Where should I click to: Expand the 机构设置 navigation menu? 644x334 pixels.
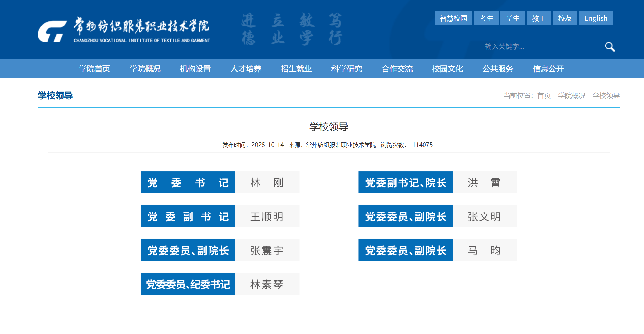point(195,69)
